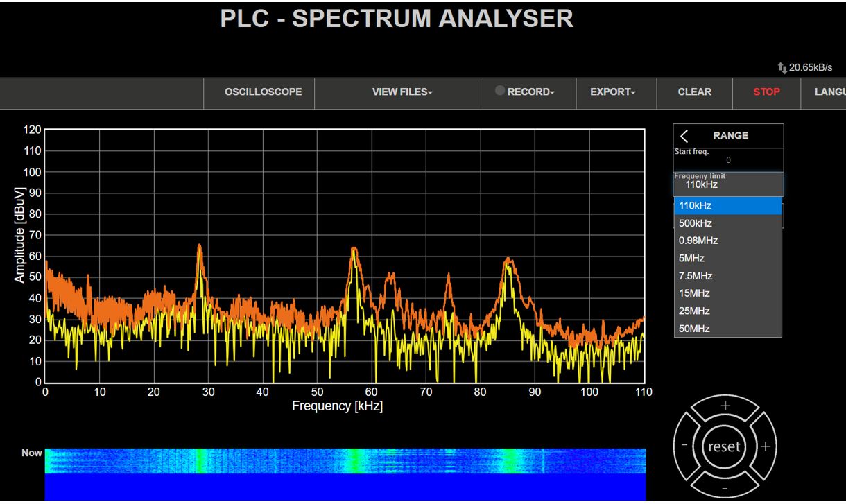Select 5MHz frequency limit option
The width and height of the screenshot is (846, 504).
(727, 258)
